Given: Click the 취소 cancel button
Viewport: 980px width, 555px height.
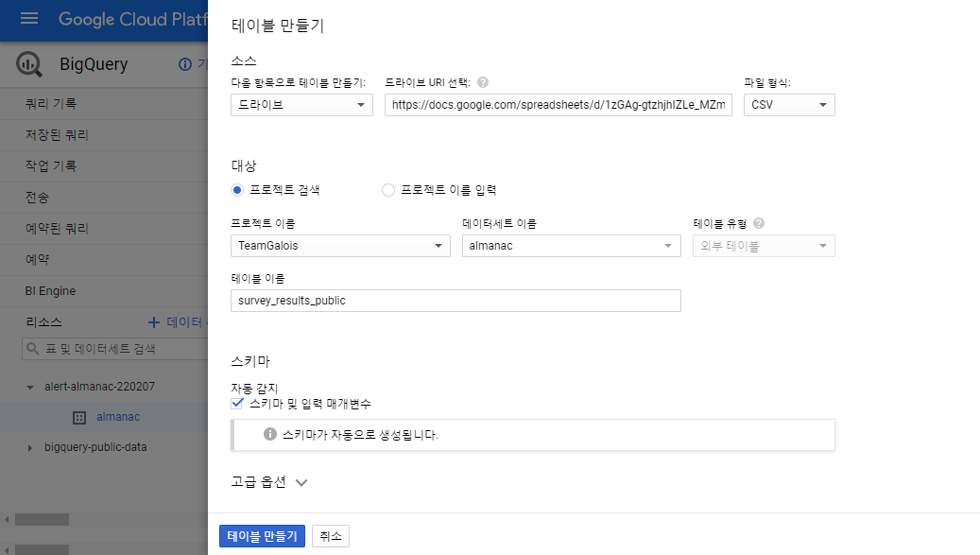Looking at the screenshot, I should point(331,536).
